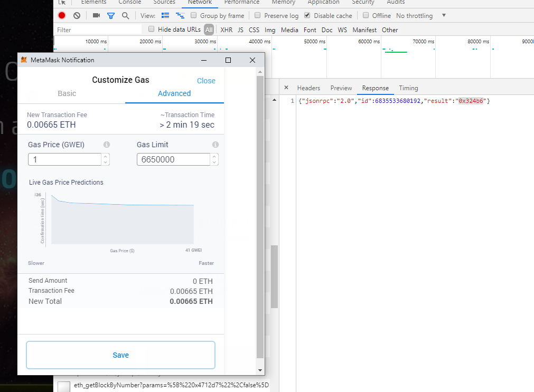Click the MetaMask fox icon in the title bar
This screenshot has width=534, height=392.
click(24, 60)
